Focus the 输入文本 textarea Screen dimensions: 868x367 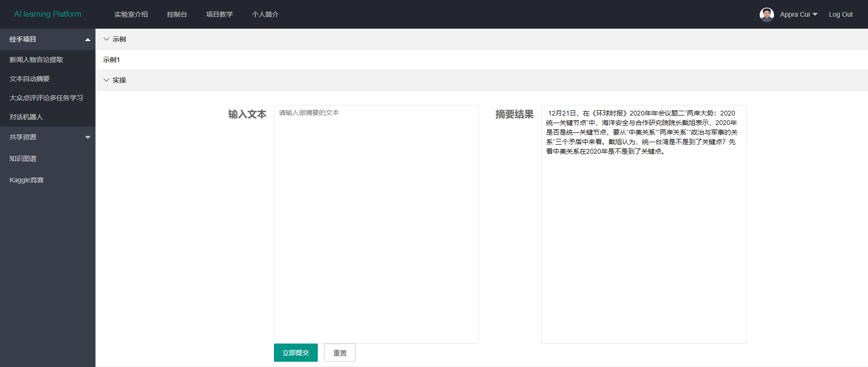click(376, 224)
